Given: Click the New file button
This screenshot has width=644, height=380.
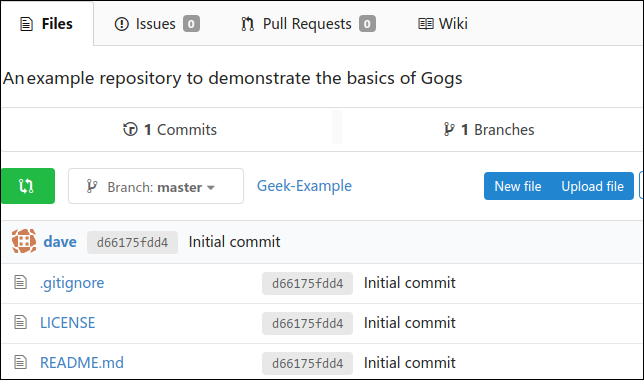Looking at the screenshot, I should [518, 186].
